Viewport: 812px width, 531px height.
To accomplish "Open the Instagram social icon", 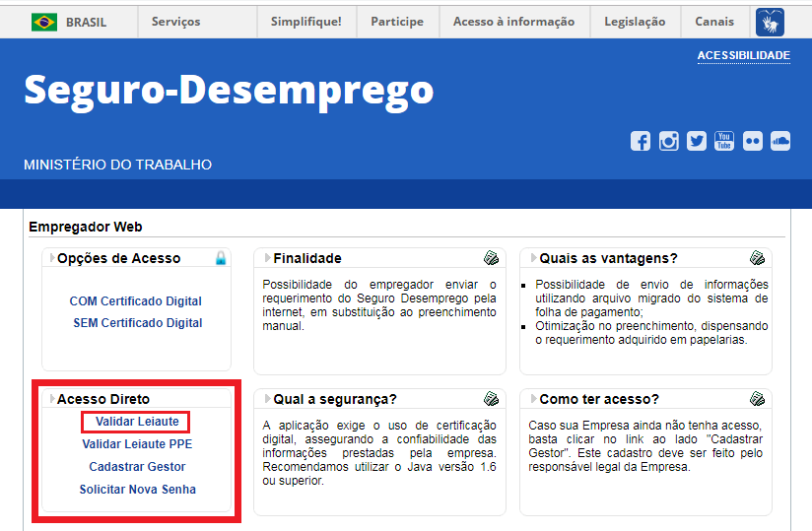I will coord(668,141).
